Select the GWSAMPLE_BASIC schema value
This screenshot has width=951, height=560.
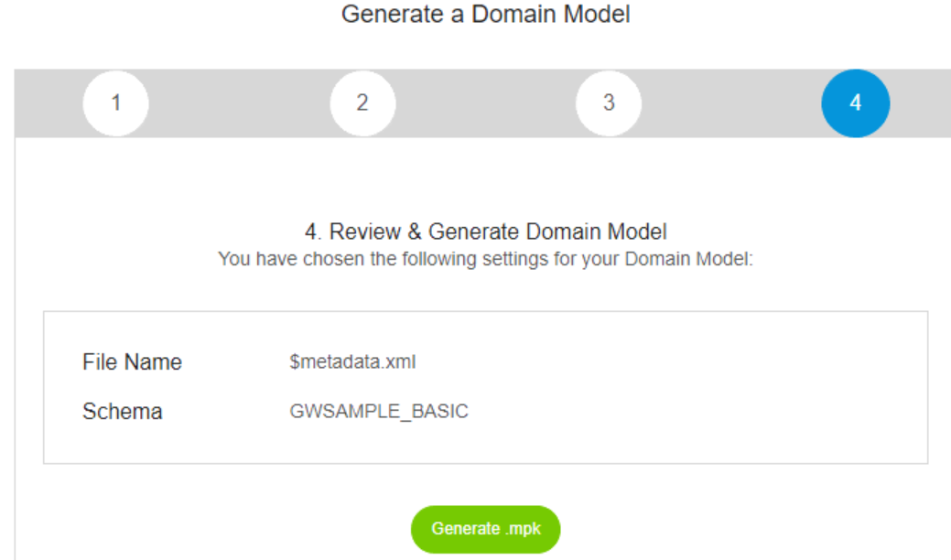point(379,412)
